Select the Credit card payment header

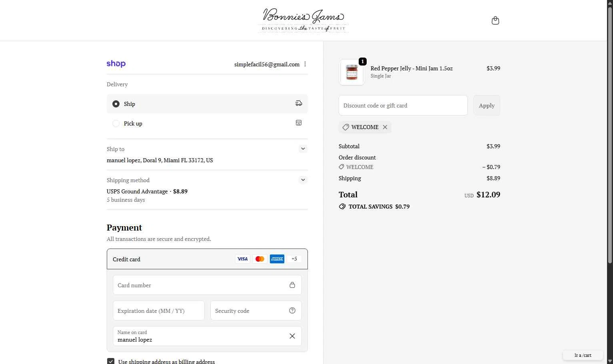coord(207,259)
